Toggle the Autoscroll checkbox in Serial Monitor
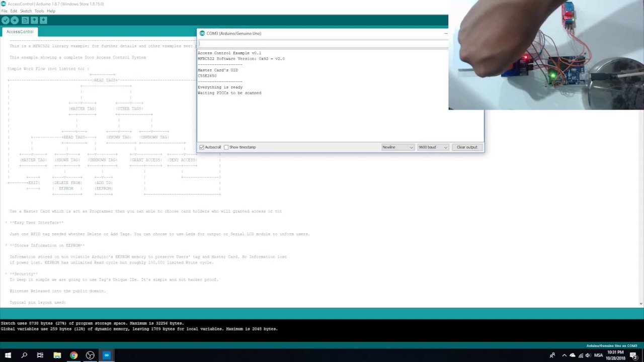The width and height of the screenshot is (644, 362). (x=202, y=147)
